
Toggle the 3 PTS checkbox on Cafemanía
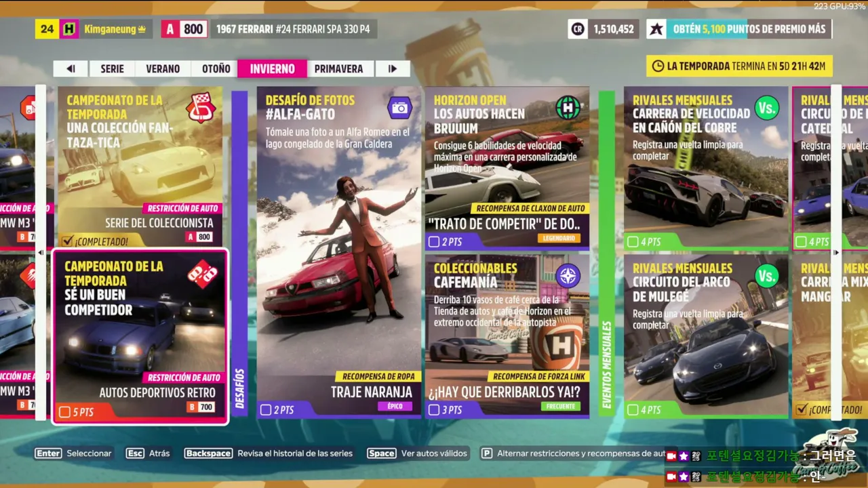tap(434, 410)
